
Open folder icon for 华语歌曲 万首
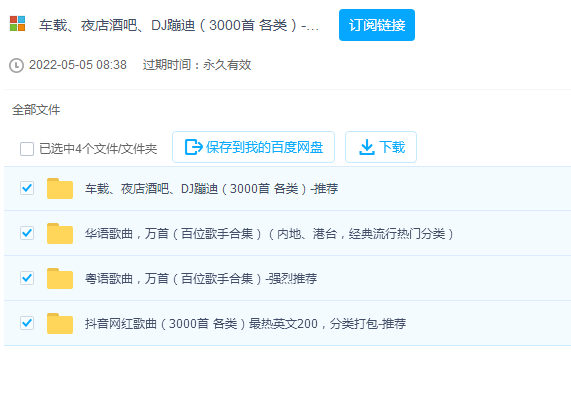point(60,233)
